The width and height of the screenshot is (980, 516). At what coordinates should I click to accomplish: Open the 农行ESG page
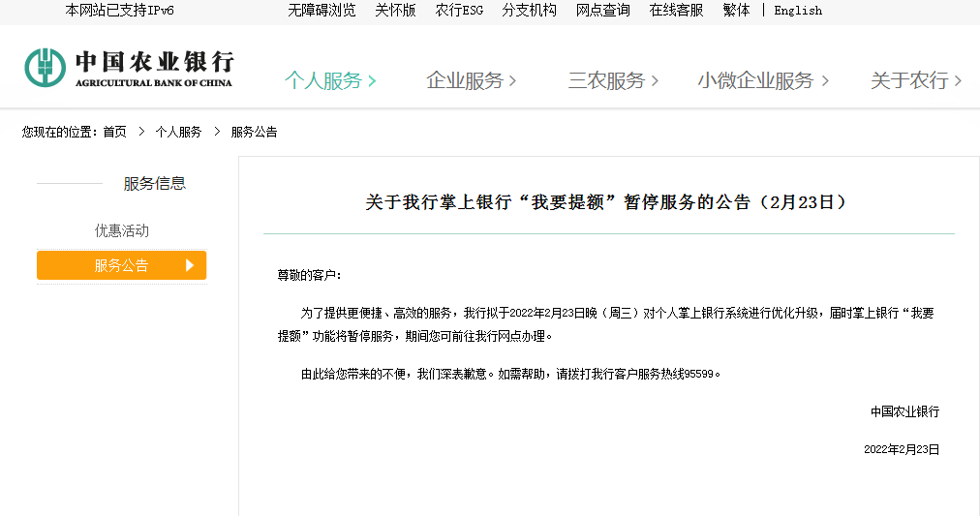coord(459,11)
